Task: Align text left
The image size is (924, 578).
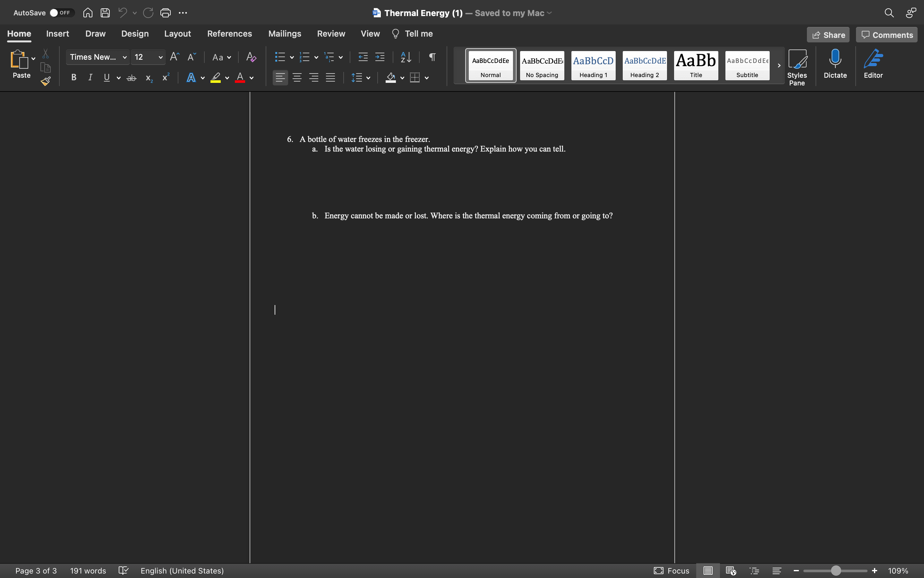Action: (x=280, y=78)
